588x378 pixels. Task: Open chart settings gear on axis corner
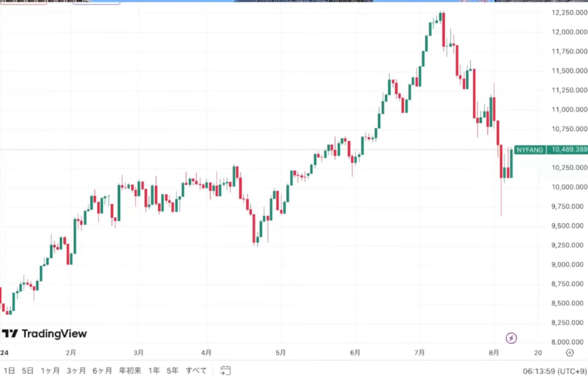coord(570,353)
